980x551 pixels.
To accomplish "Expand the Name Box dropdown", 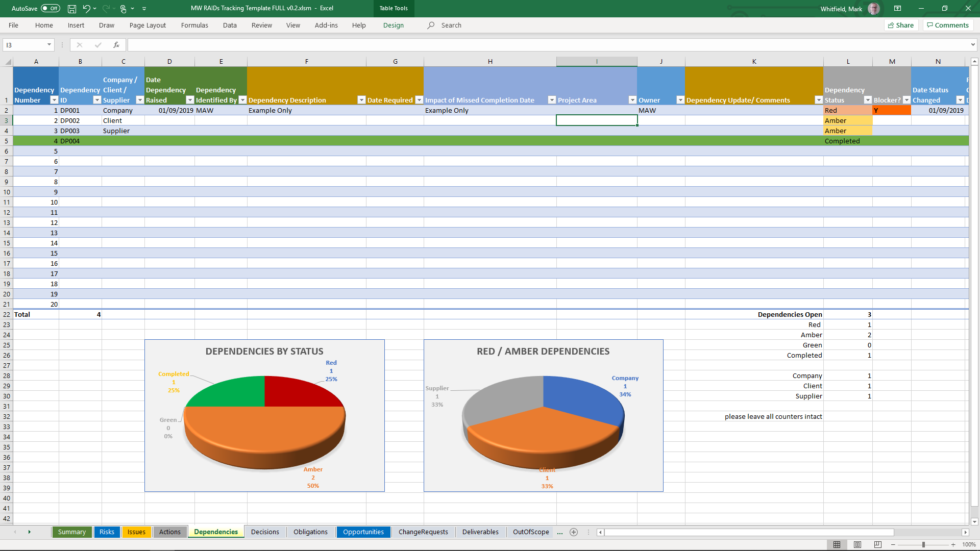I will coord(49,45).
